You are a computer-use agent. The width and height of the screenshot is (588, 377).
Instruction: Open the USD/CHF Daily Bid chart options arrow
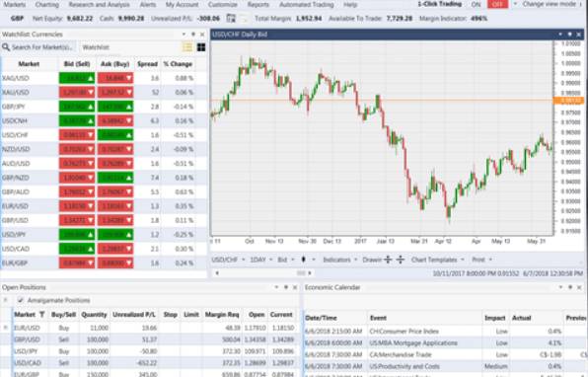click(560, 35)
